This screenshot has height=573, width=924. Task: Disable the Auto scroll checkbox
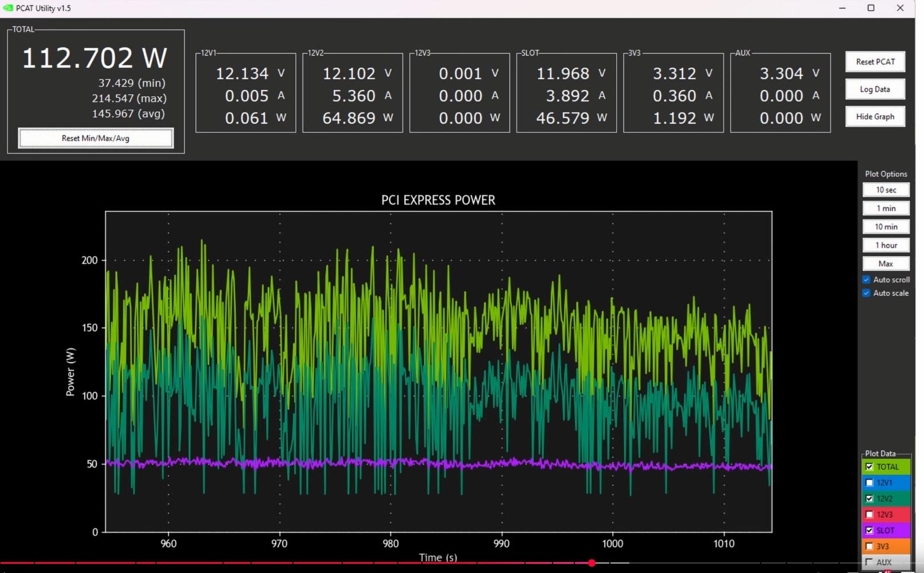[x=867, y=280]
